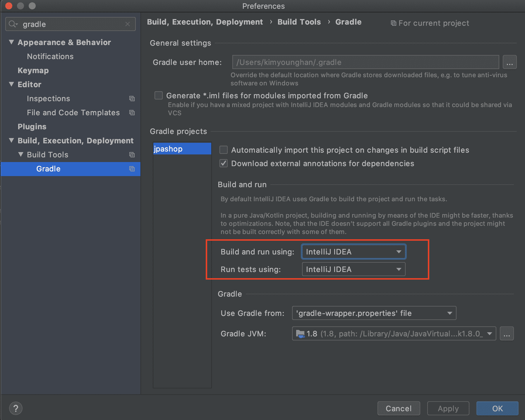This screenshot has width=525, height=420.
Task: Click project-level icon beside File and Code Templates
Action: 132,113
